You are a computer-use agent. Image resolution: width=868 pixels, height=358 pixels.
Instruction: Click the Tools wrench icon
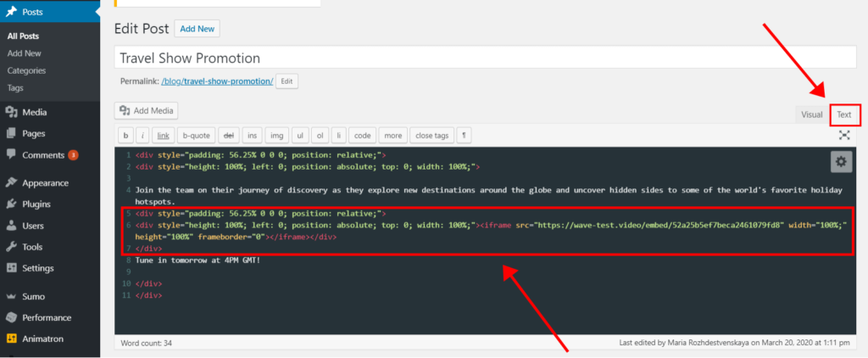coord(11,247)
